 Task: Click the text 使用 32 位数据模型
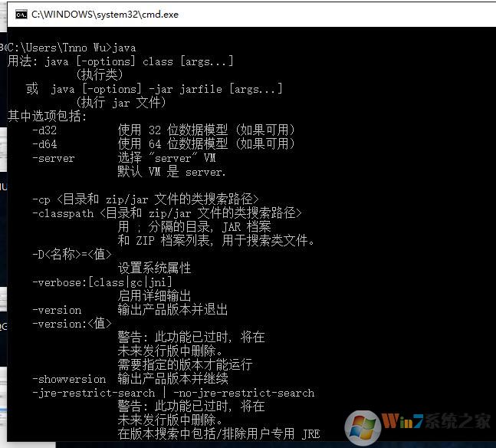pyautogui.click(x=172, y=130)
